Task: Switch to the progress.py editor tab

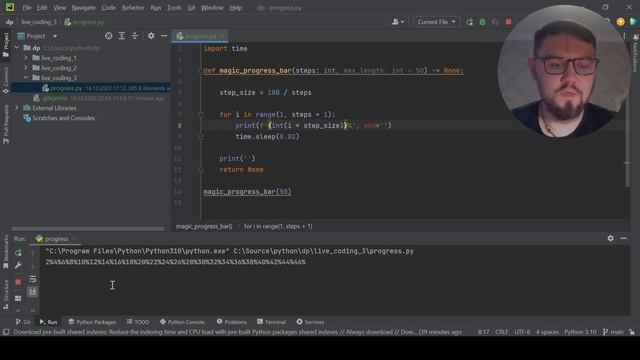Action: tap(200, 36)
